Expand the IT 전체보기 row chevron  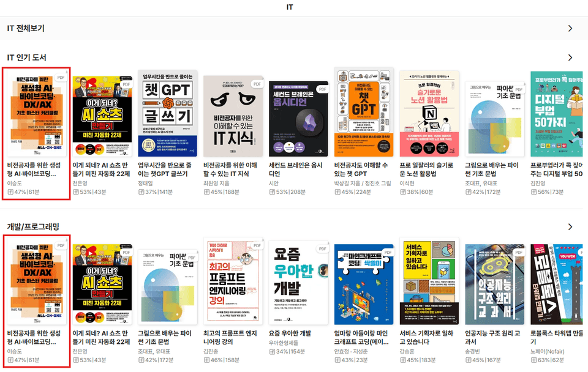coord(570,29)
